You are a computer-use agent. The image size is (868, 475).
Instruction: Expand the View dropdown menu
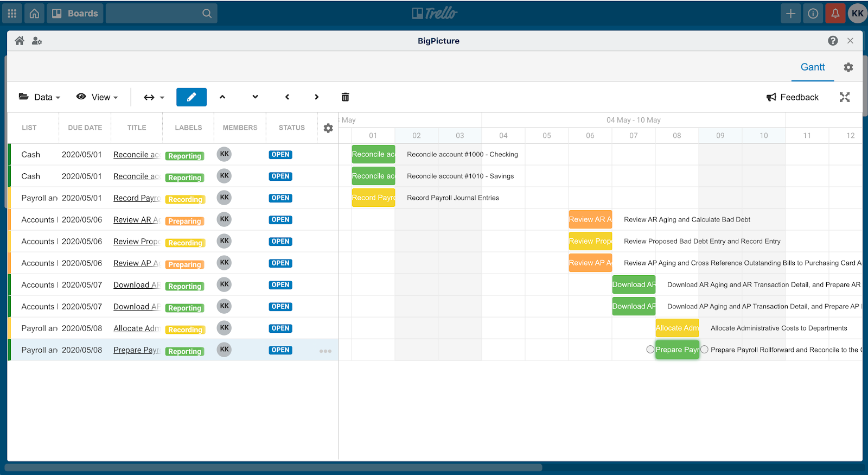97,97
